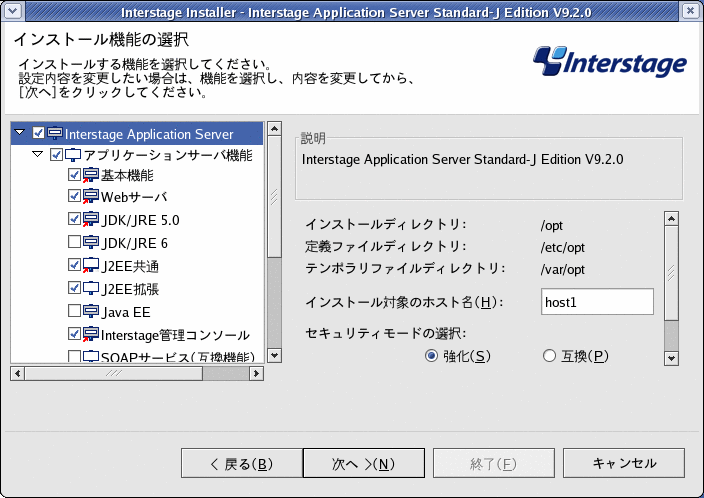
Task: Click the JDK/JRE 6 component icon
Action: click(x=91, y=242)
